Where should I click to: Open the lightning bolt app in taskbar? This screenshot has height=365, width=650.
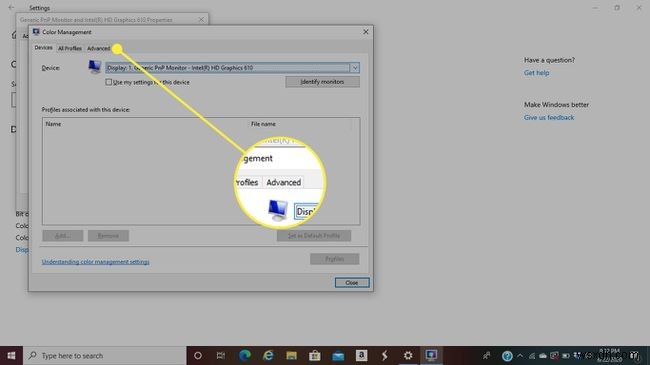(385, 355)
